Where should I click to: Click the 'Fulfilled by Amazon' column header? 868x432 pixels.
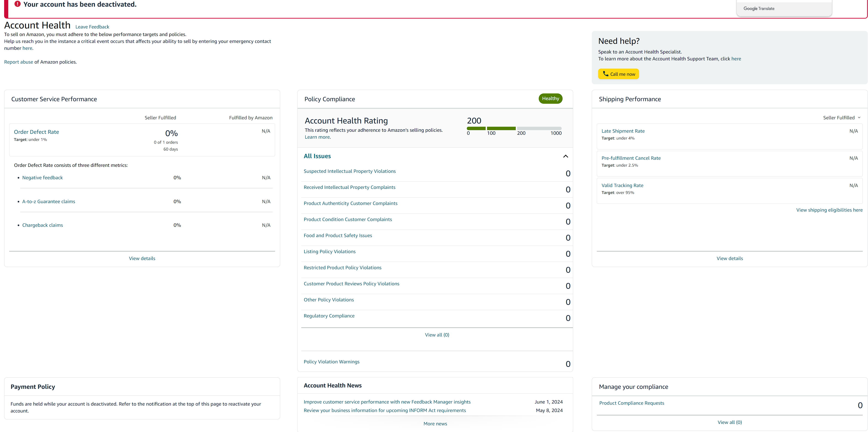point(251,118)
